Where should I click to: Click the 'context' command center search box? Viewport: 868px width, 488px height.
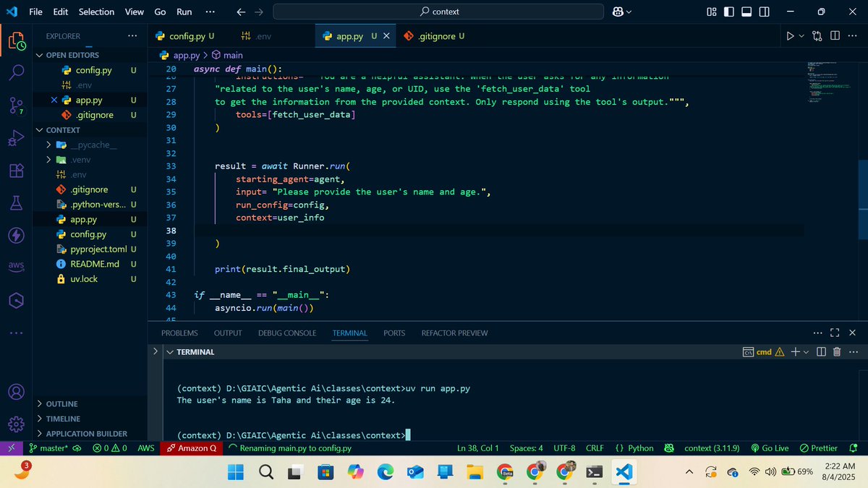click(438, 12)
